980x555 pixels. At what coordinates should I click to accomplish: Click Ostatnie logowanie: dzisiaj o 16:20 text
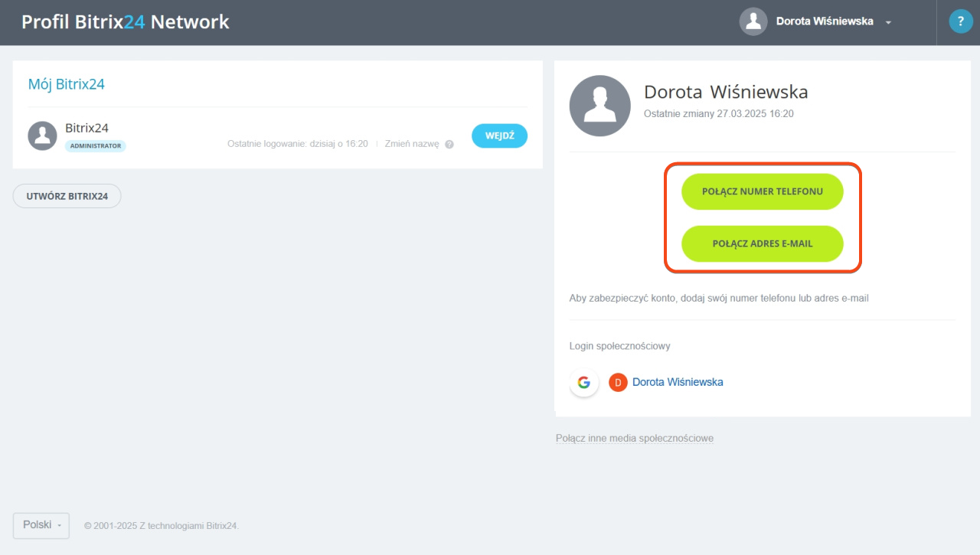298,144
